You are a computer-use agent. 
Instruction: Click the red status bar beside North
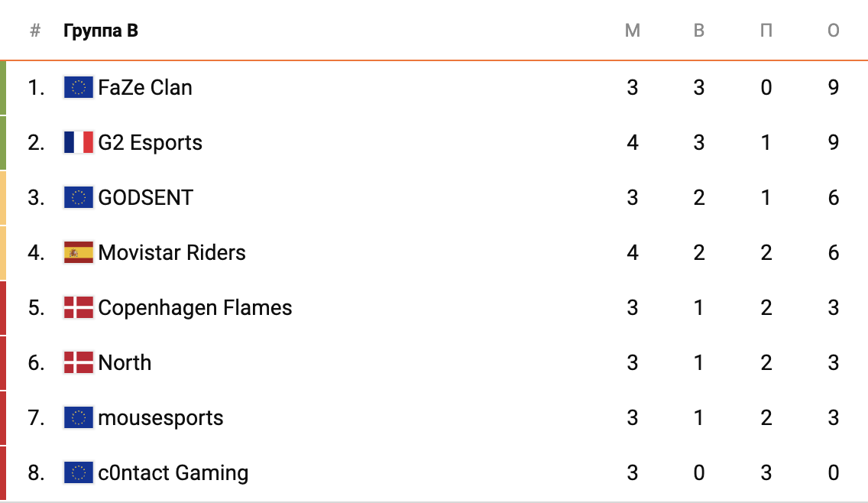click(3, 362)
